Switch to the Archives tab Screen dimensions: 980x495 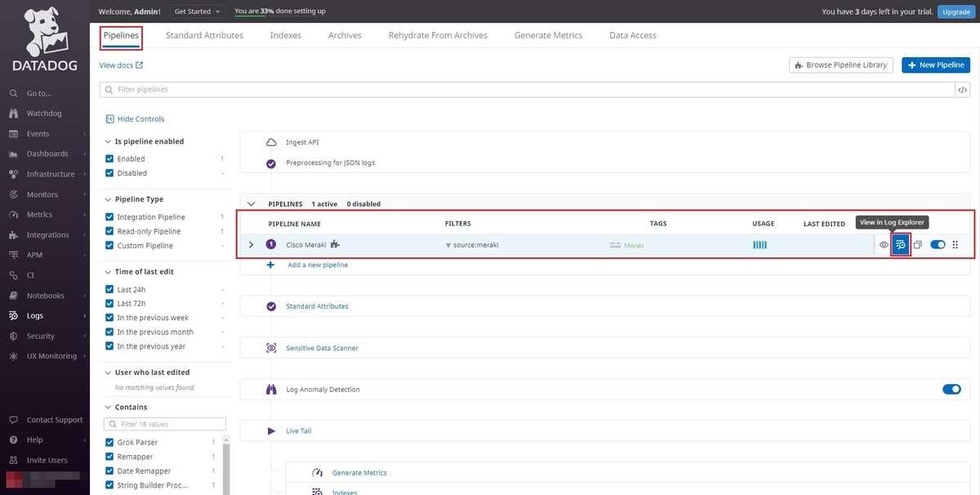(344, 35)
